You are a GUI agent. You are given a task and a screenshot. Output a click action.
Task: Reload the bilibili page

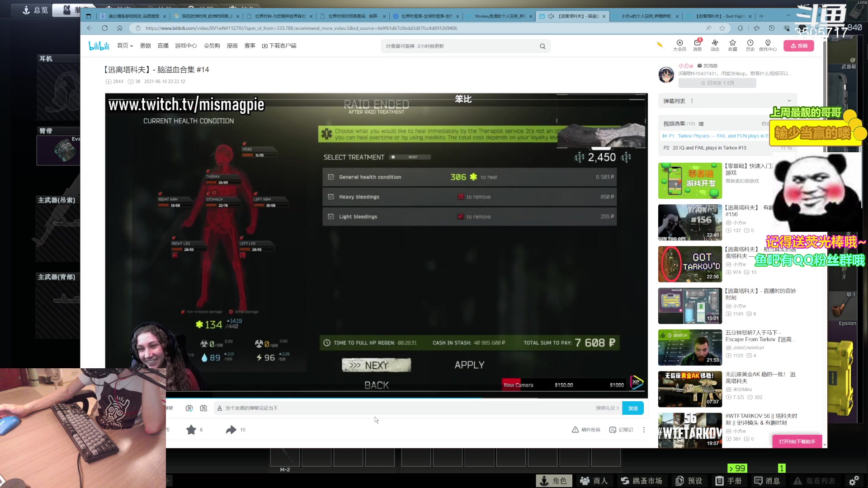click(104, 28)
